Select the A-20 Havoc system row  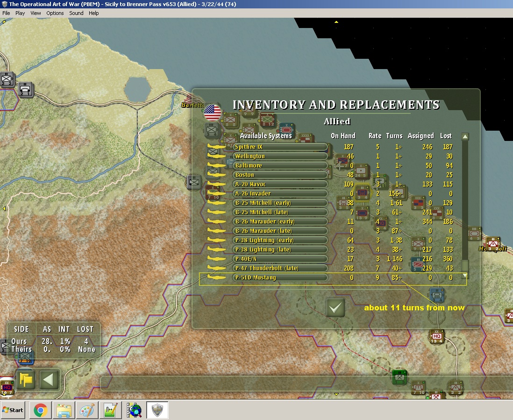pyautogui.click(x=280, y=184)
